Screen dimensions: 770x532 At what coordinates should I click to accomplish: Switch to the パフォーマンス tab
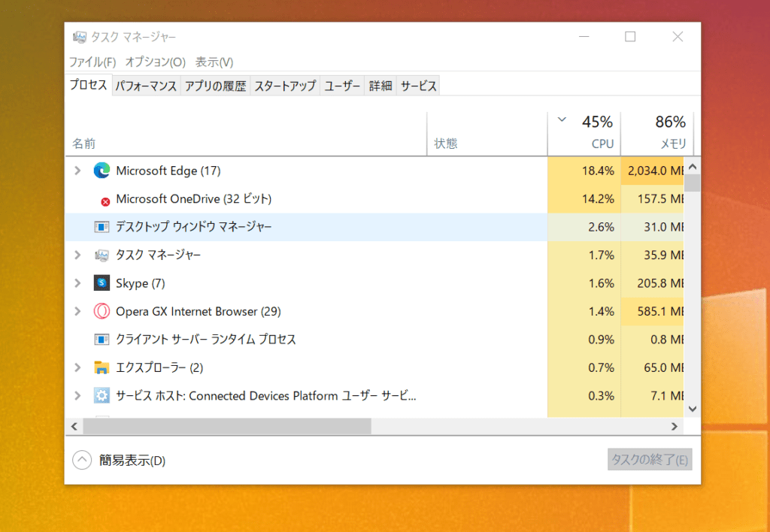[146, 86]
